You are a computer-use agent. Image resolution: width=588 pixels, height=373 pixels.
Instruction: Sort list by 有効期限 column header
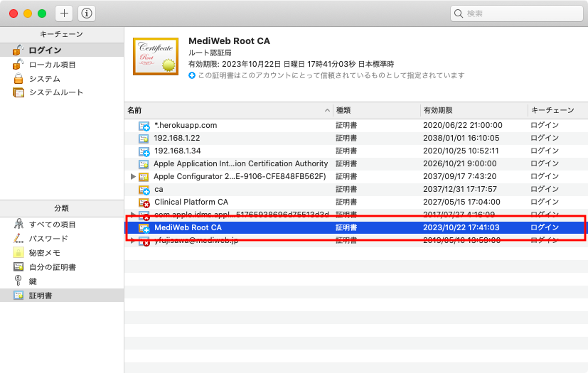click(x=474, y=110)
